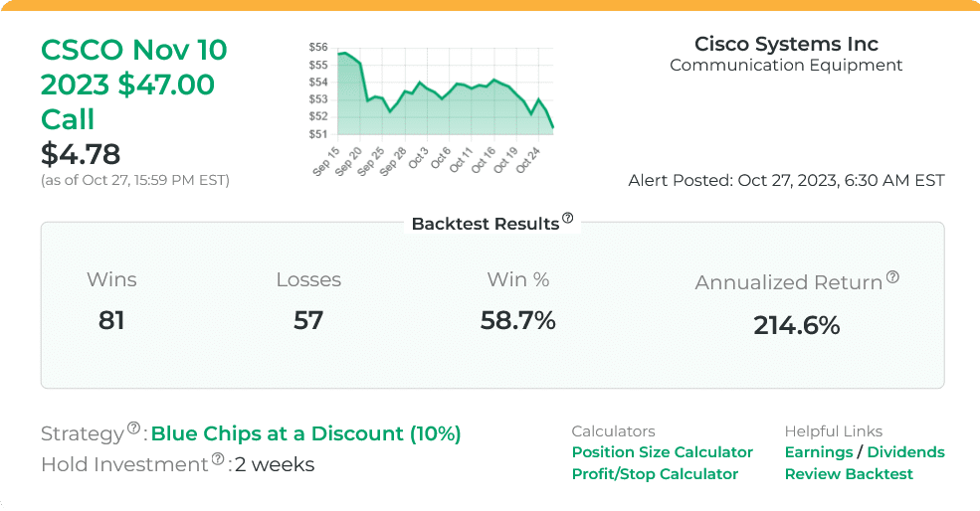The height and width of the screenshot is (511, 980).
Task: Click the Hold Investment help icon
Action: coord(218,460)
